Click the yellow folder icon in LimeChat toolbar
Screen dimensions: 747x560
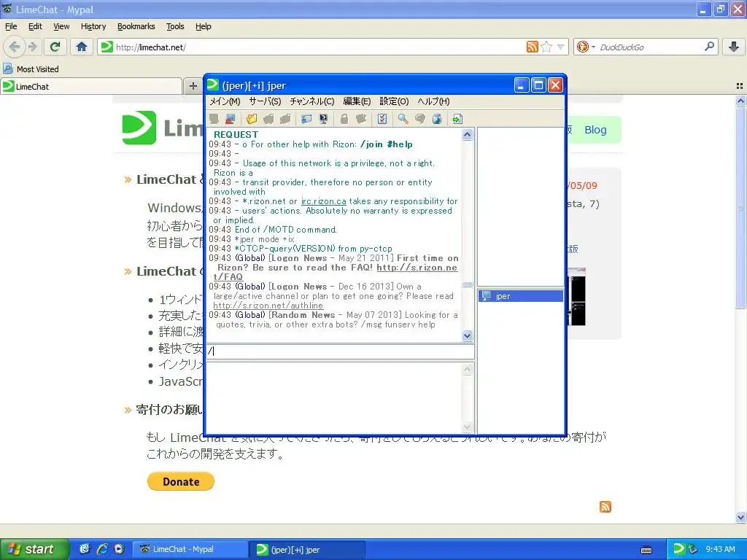(x=252, y=119)
